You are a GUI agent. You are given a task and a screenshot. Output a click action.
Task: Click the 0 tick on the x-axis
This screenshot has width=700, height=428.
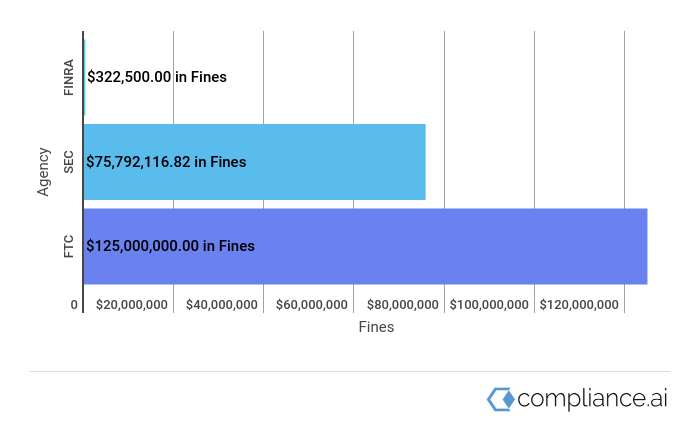click(x=74, y=305)
